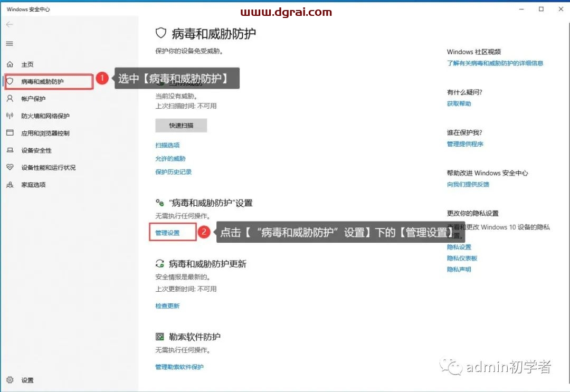The height and width of the screenshot is (392, 570).
Task: Open the 隐私仪表板 link
Action: (x=462, y=259)
